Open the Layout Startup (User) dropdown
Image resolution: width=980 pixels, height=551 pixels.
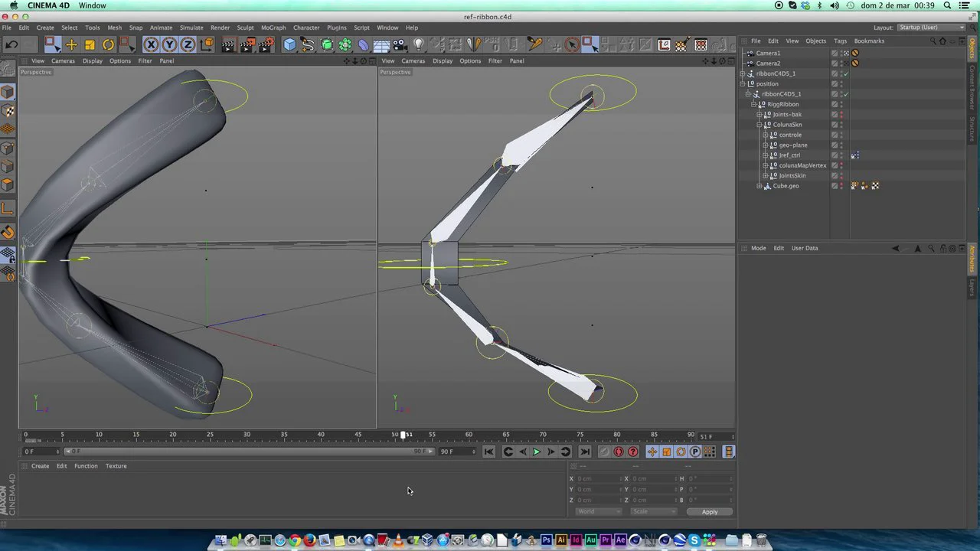coord(930,28)
